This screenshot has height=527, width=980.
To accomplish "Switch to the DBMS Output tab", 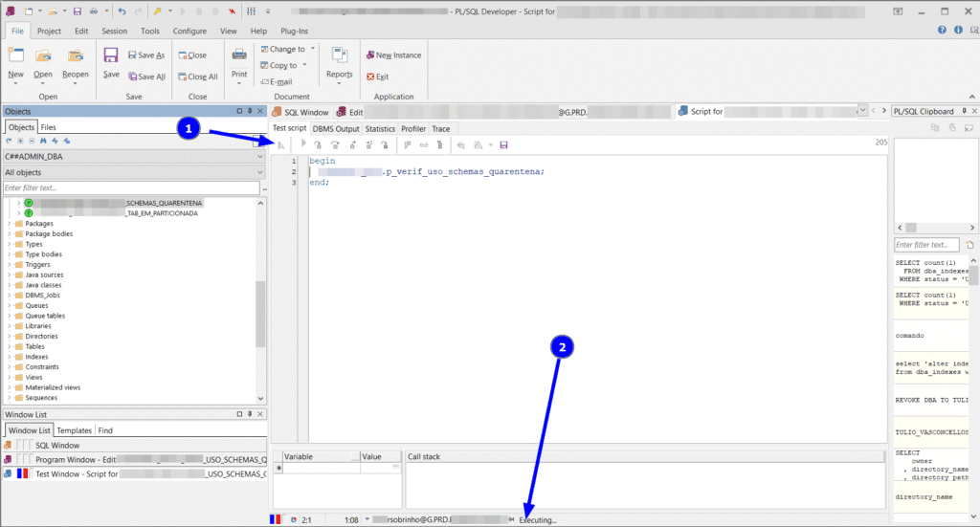I will (336, 128).
